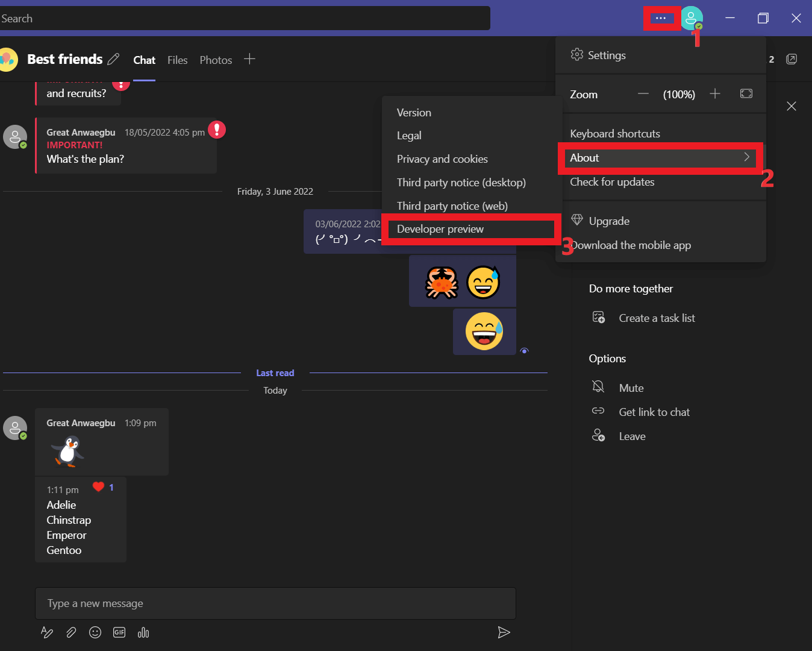Rename the Best friends chat via pencil icon
Screen dimensions: 812x651
(x=114, y=59)
